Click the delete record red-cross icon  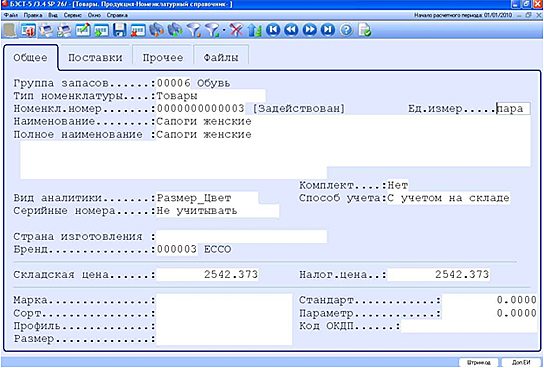click(x=138, y=30)
